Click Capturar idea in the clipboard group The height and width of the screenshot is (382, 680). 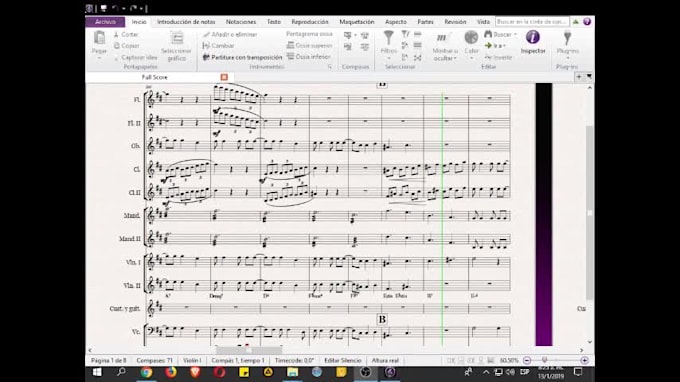[x=136, y=57]
